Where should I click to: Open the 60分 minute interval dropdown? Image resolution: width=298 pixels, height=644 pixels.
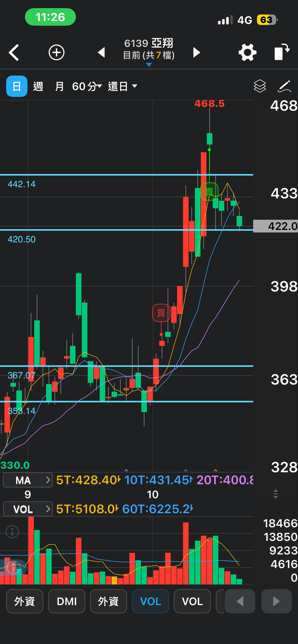pyautogui.click(x=87, y=86)
